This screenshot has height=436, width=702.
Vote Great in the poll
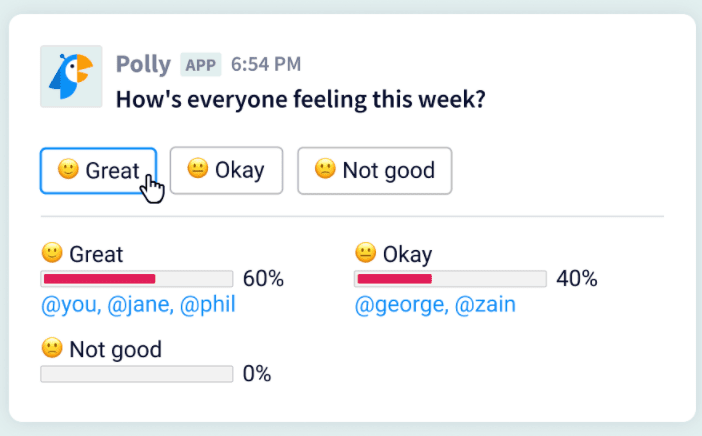(98, 170)
